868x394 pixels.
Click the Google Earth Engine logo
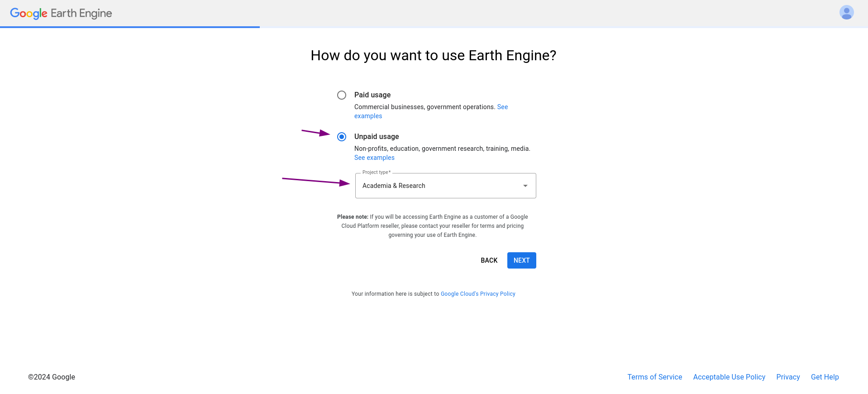pos(61,14)
